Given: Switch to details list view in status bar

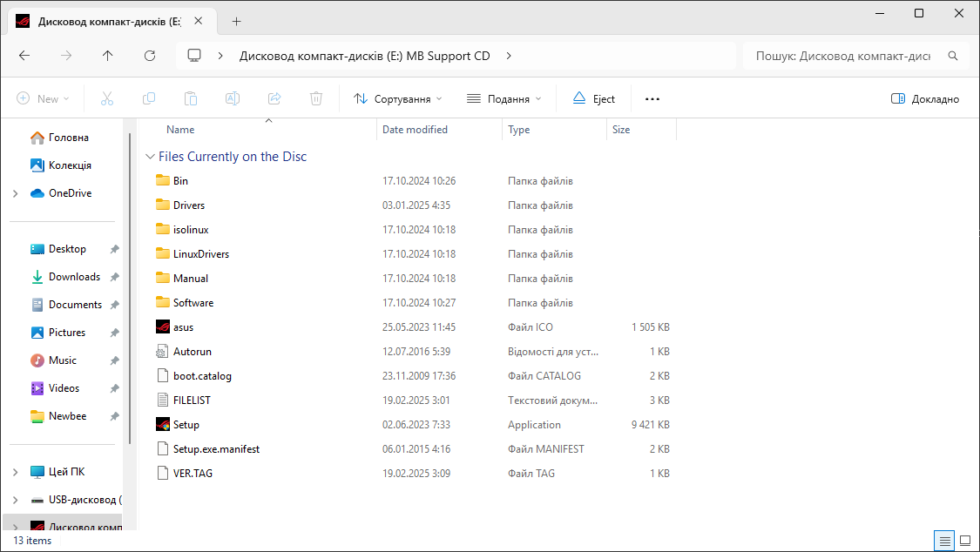Looking at the screenshot, I should 944,541.
